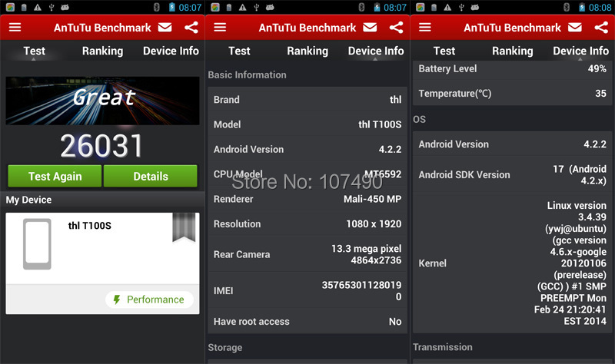Image resolution: width=615 pixels, height=364 pixels.
Task: Tap the Kernel row
Action: tap(513, 263)
